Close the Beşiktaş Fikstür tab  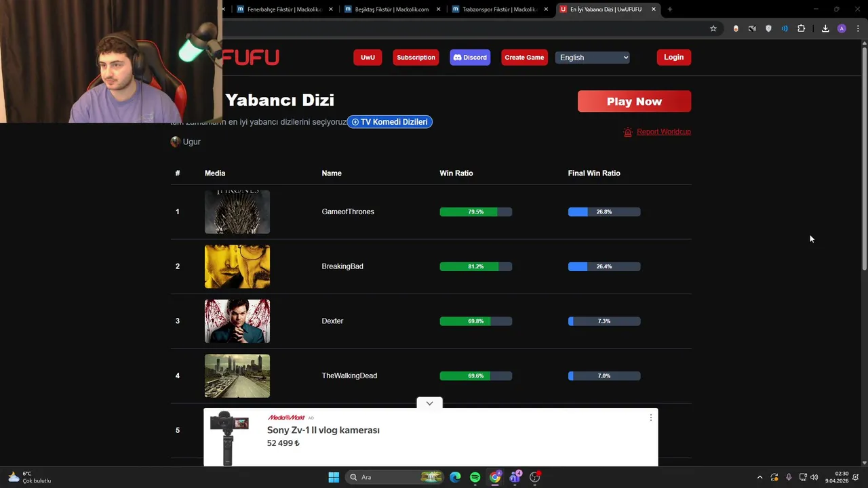[x=439, y=9]
